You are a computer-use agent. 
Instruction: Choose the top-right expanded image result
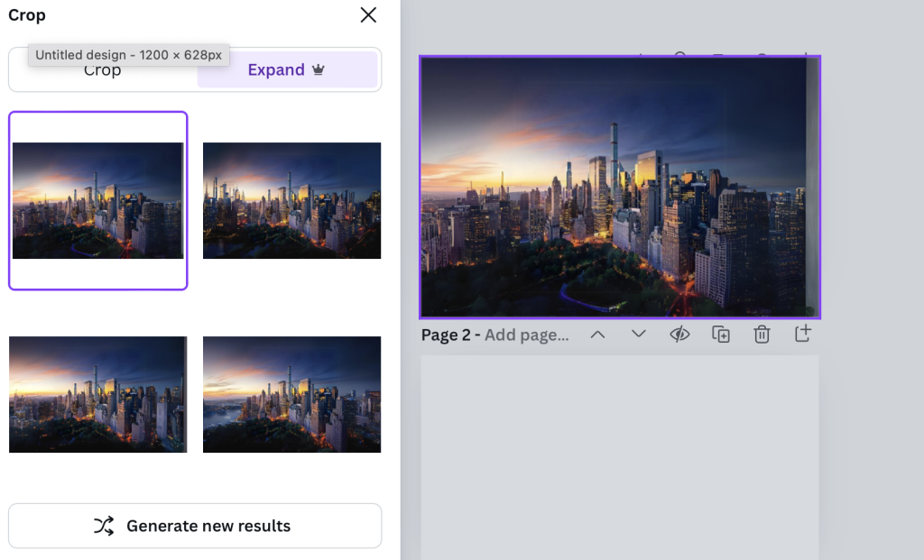[x=291, y=200]
